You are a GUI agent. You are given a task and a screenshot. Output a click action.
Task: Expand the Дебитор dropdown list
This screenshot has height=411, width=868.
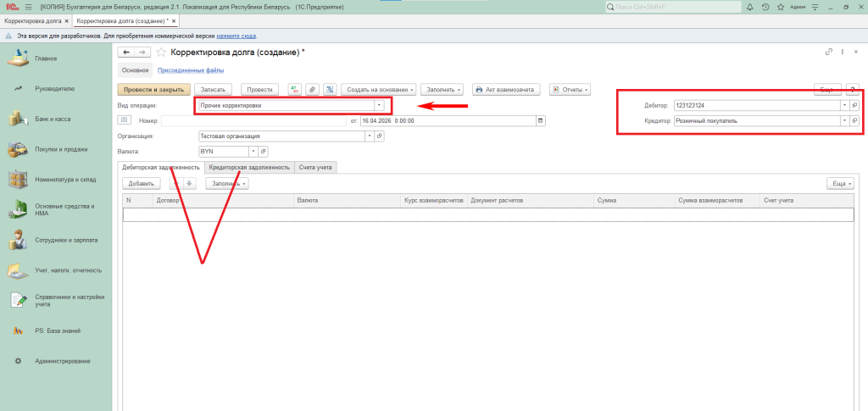point(844,105)
